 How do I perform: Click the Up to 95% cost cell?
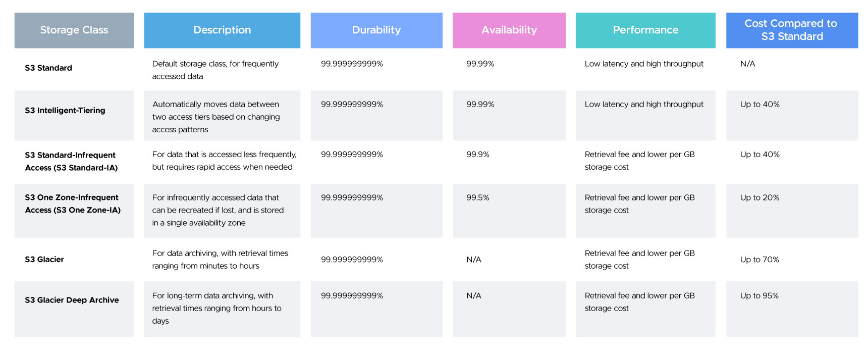759,296
